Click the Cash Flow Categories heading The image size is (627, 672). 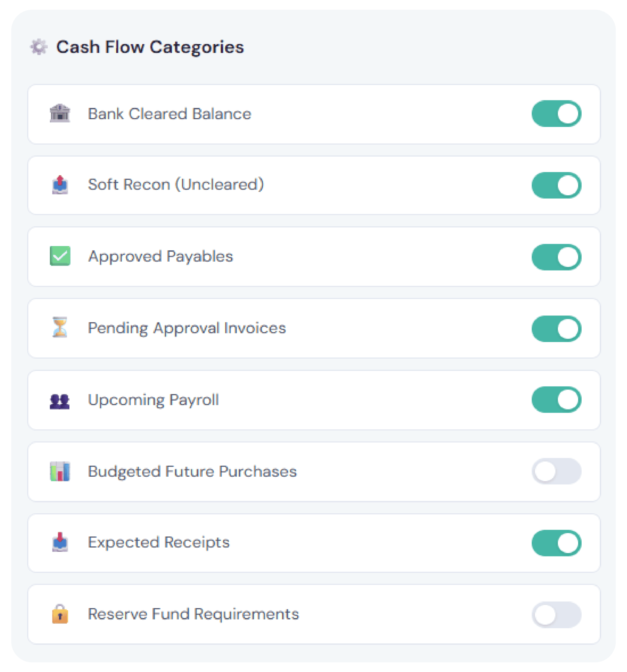(x=150, y=47)
